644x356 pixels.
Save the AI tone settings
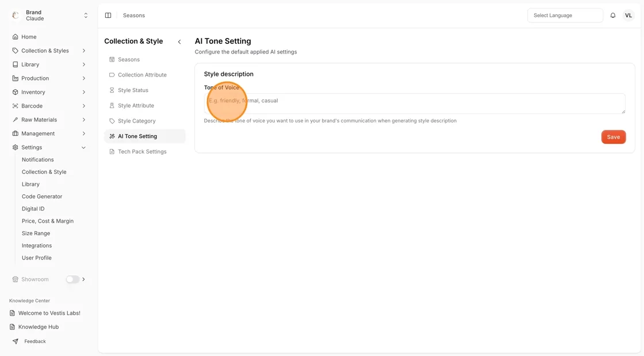614,137
